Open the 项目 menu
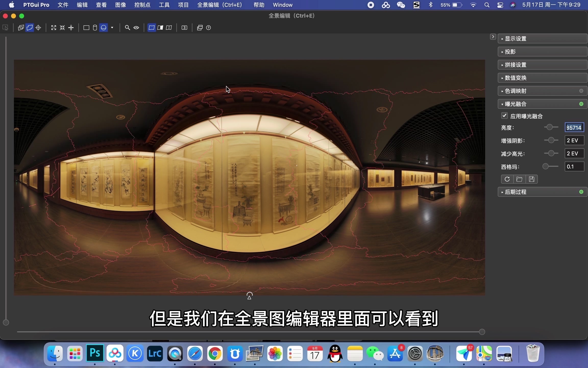588x368 pixels. (x=183, y=5)
